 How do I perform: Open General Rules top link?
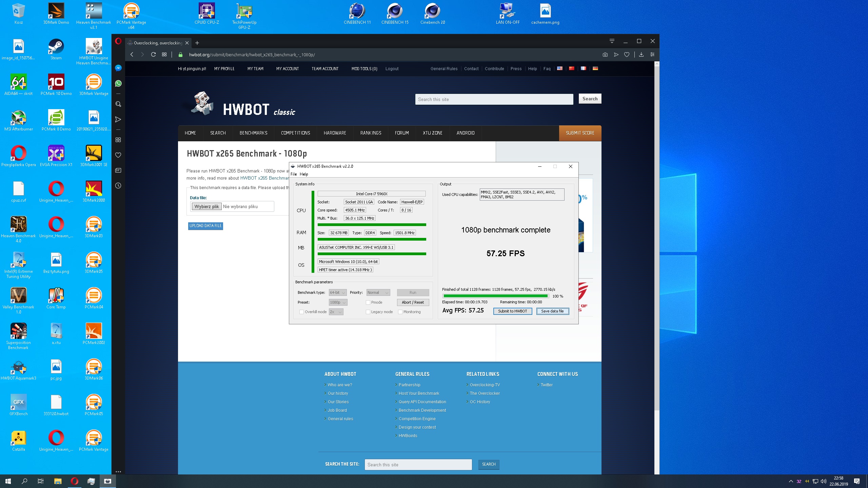click(444, 69)
